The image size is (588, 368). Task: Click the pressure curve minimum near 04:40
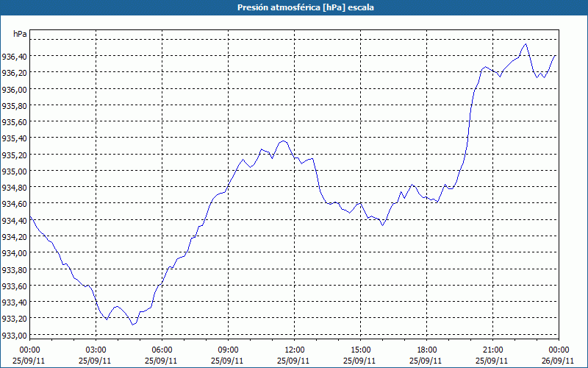132,325
